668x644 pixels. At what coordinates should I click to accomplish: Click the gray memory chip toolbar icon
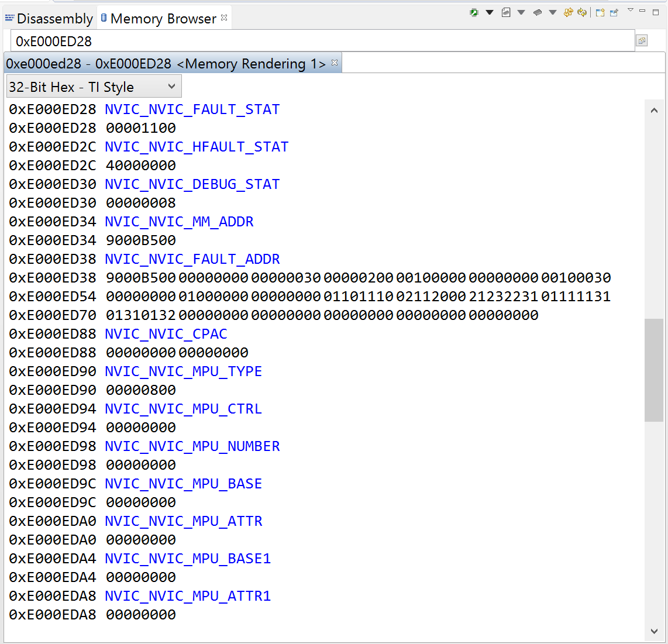point(538,13)
